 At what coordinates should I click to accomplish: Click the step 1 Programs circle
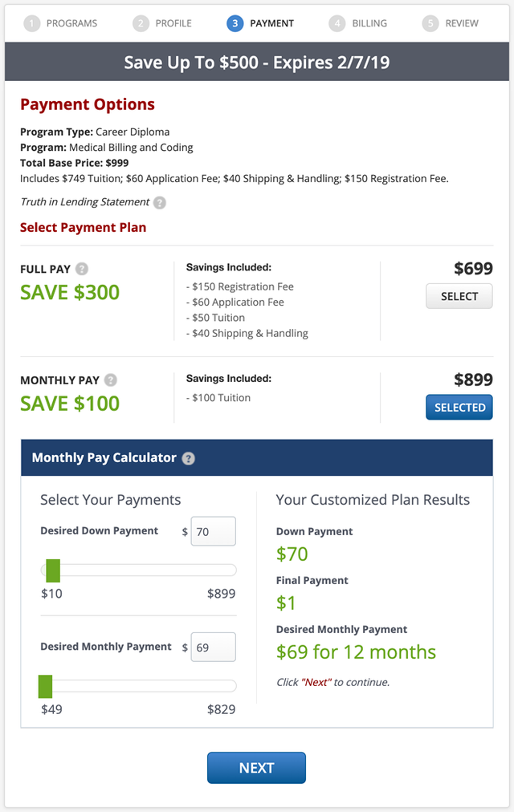32,23
